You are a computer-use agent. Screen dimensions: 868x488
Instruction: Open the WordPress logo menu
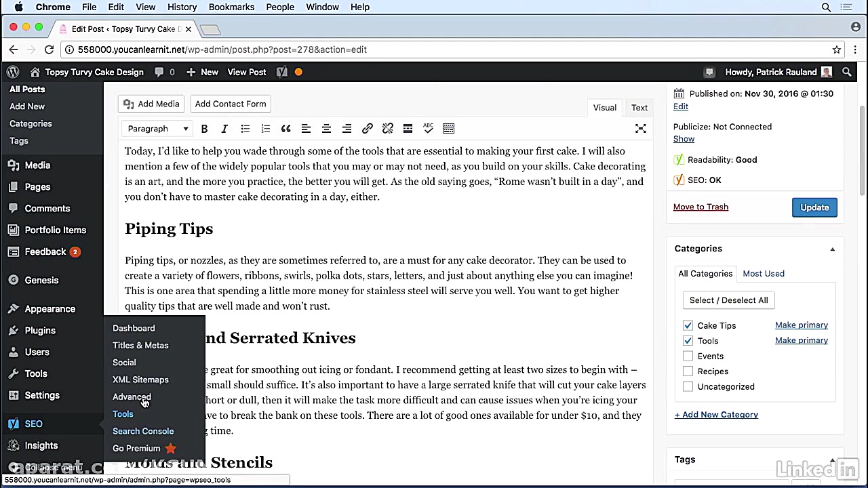[x=12, y=72]
